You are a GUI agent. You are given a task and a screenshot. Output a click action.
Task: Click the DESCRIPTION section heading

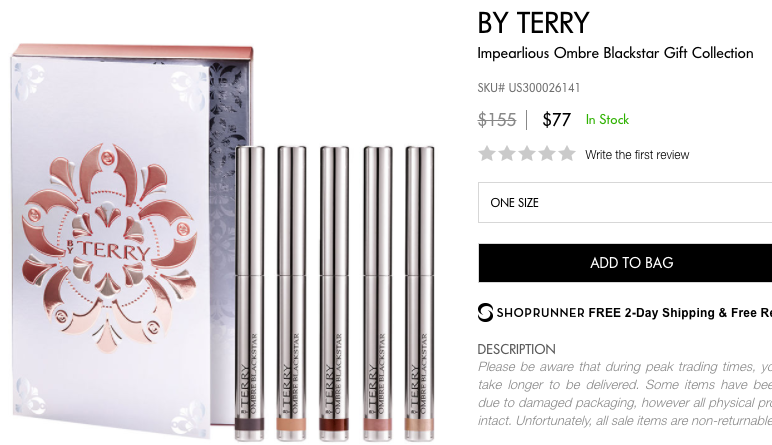click(x=516, y=350)
